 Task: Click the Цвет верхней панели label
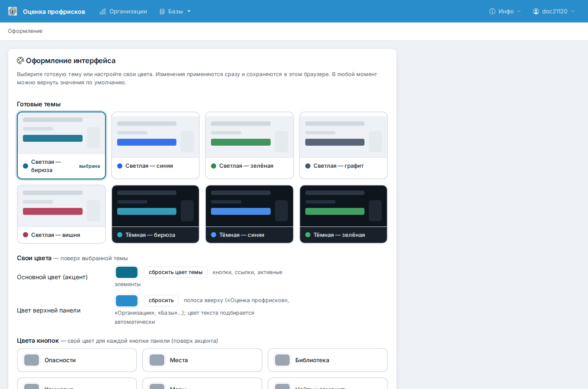coord(49,310)
